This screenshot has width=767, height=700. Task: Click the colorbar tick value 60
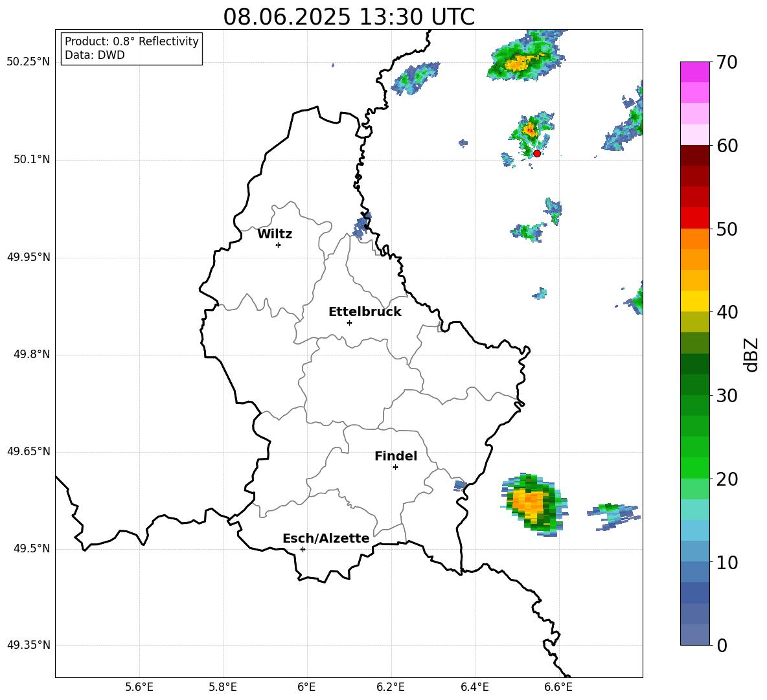coord(727,146)
